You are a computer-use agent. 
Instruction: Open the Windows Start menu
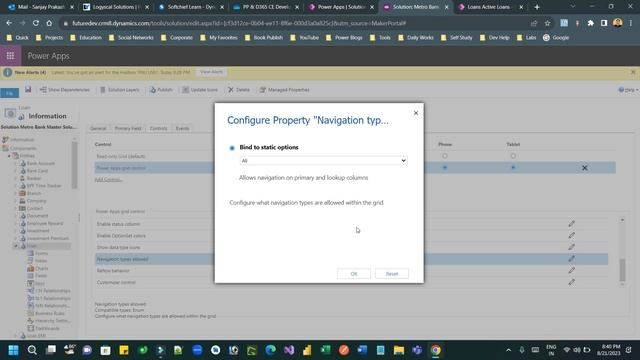pos(13,350)
